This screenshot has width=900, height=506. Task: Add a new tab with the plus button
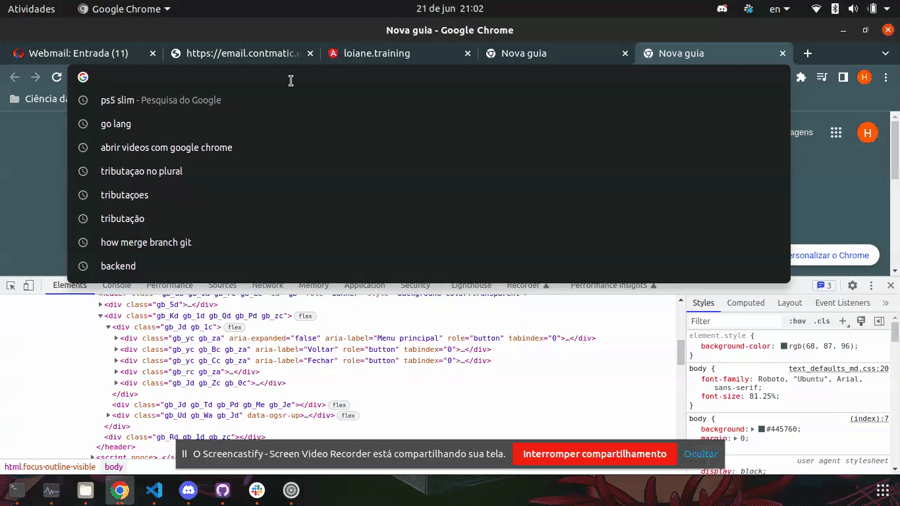click(808, 53)
